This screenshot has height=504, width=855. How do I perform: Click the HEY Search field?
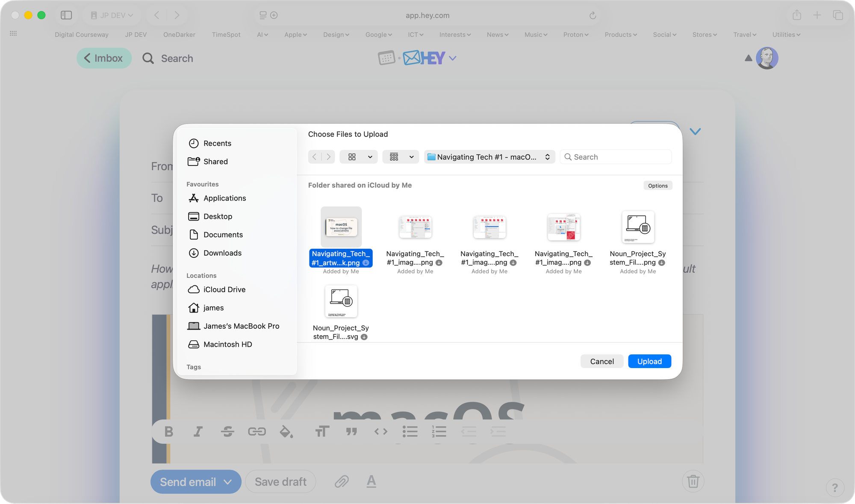pyautogui.click(x=168, y=58)
